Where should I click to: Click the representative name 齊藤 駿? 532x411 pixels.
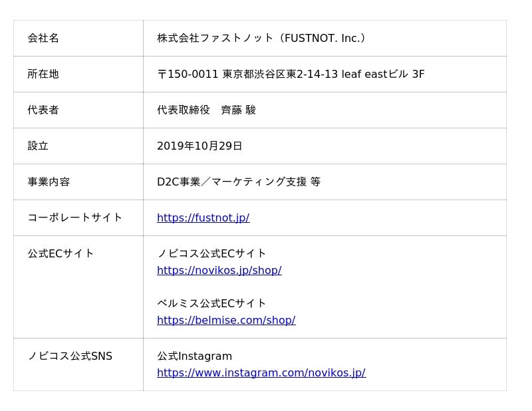[238, 110]
